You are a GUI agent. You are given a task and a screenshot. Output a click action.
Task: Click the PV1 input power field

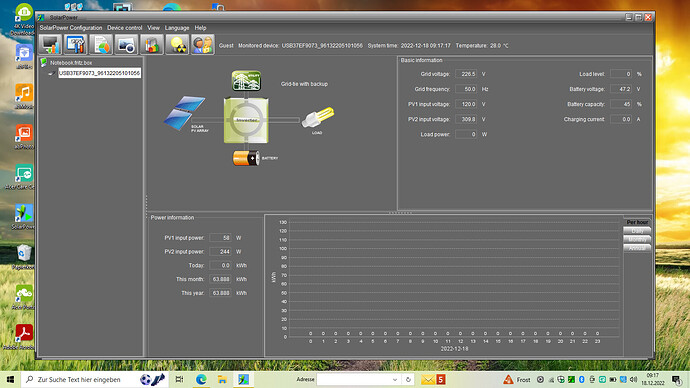pos(220,238)
